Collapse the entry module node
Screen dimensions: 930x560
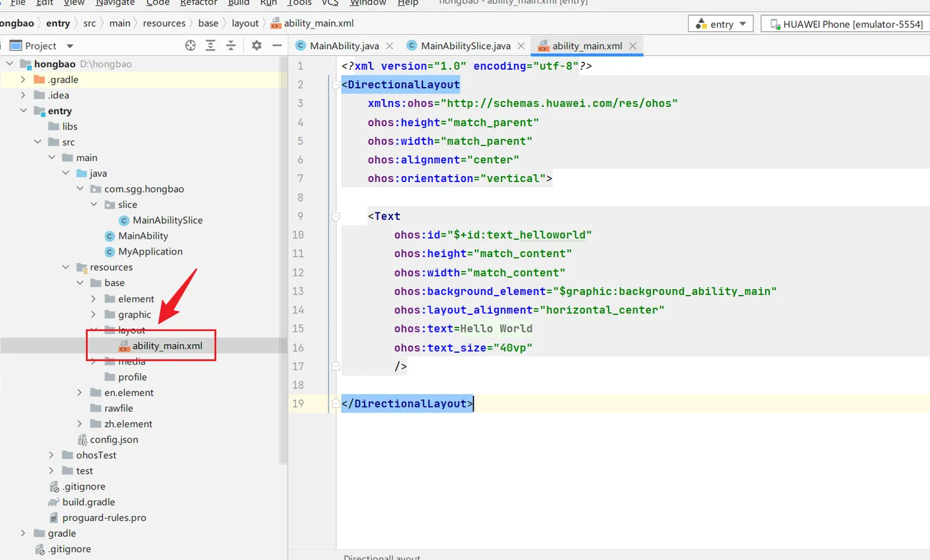click(x=23, y=111)
